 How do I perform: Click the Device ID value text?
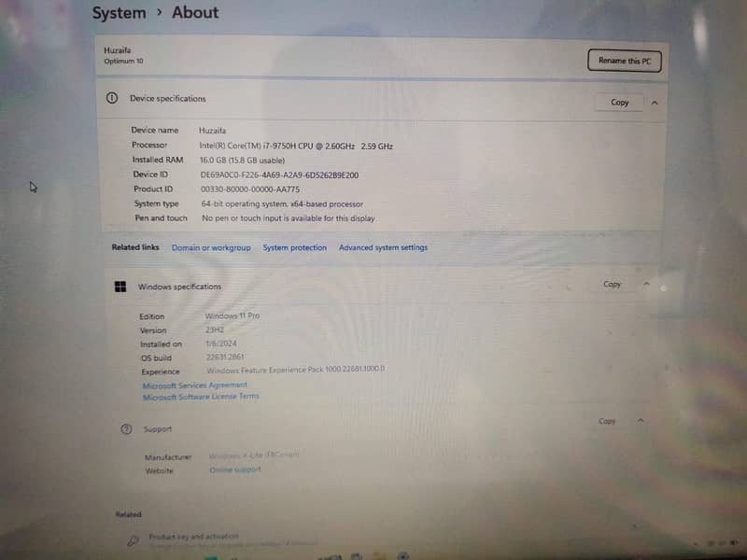[279, 175]
